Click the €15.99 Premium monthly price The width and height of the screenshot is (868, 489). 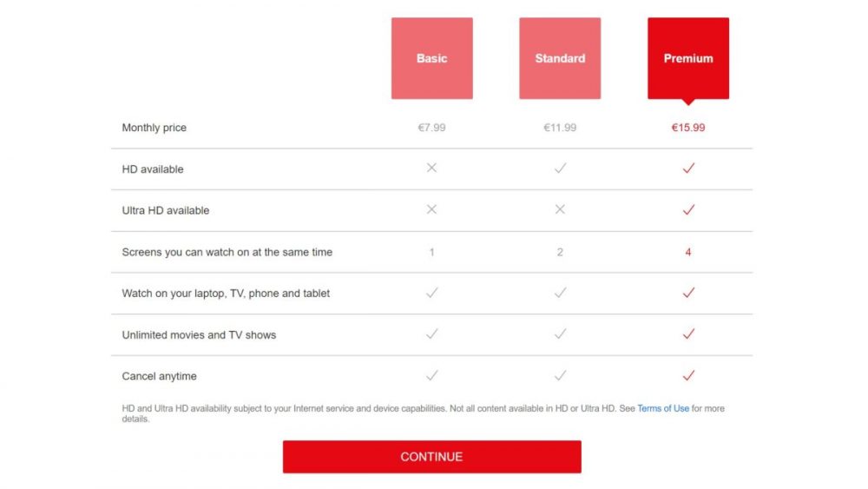[688, 128]
